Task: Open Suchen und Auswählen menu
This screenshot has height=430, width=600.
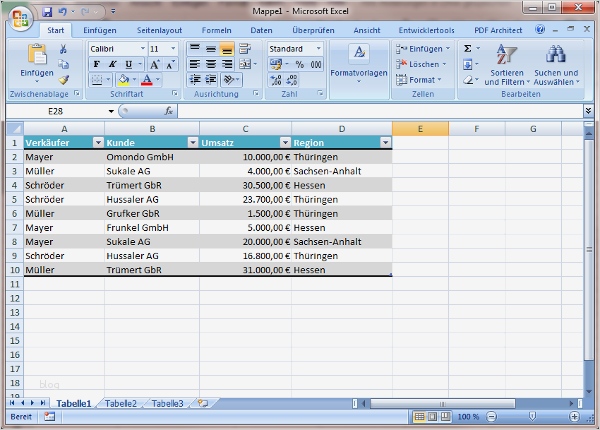Action: [x=556, y=65]
